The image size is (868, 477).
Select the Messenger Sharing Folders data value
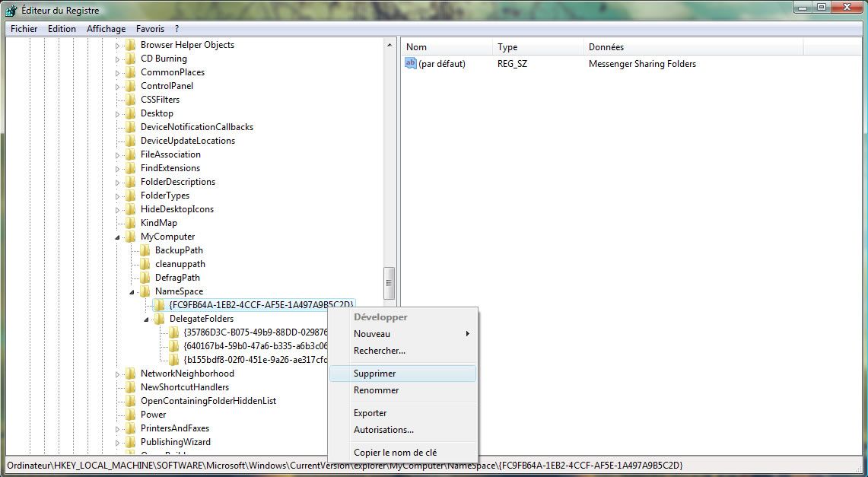[642, 64]
